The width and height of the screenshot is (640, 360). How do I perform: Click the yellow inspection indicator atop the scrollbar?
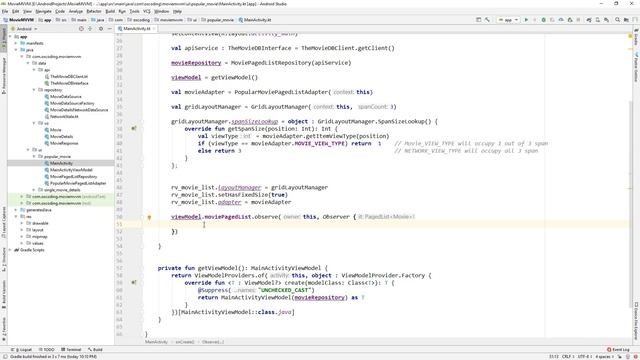pyautogui.click(x=630, y=36)
